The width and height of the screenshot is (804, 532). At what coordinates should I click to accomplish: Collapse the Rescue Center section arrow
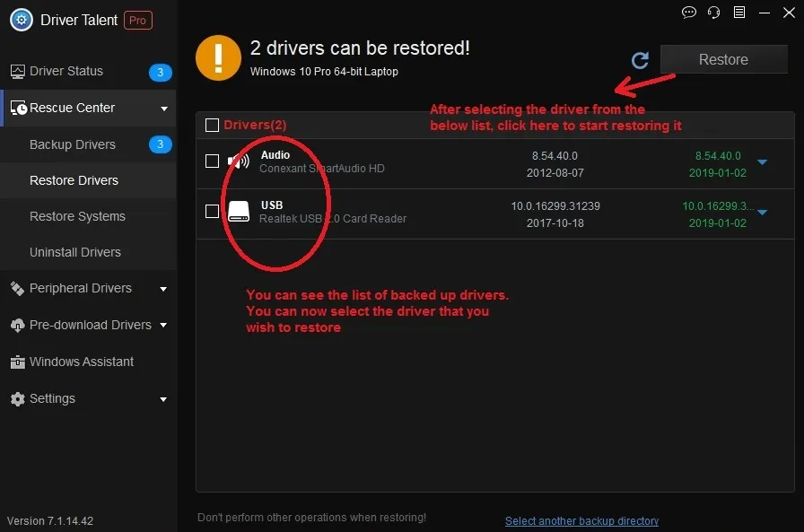tap(164, 109)
